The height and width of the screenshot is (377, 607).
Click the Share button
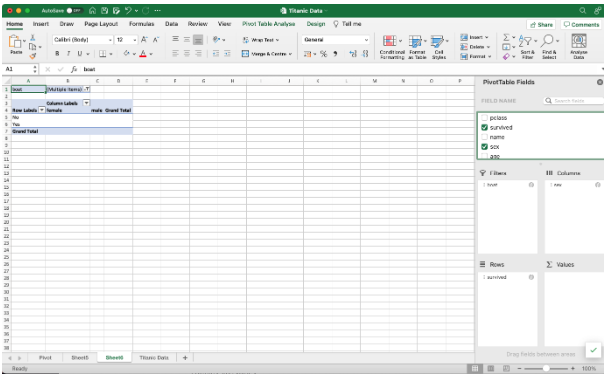pyautogui.click(x=541, y=24)
